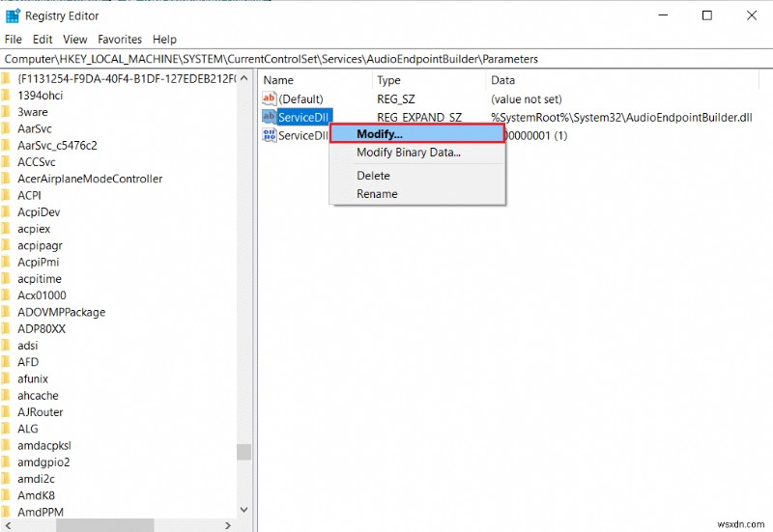Screen dimensions: 773x532
Task: Click the folder icon beside ACCSvc
Action: click(6, 162)
